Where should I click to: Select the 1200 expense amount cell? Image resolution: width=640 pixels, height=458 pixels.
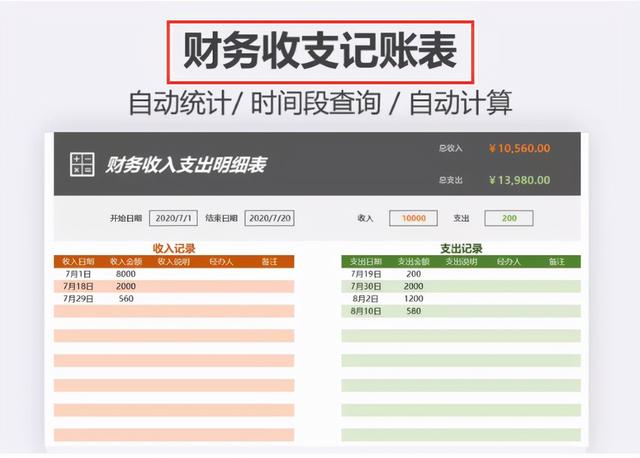[x=413, y=299]
